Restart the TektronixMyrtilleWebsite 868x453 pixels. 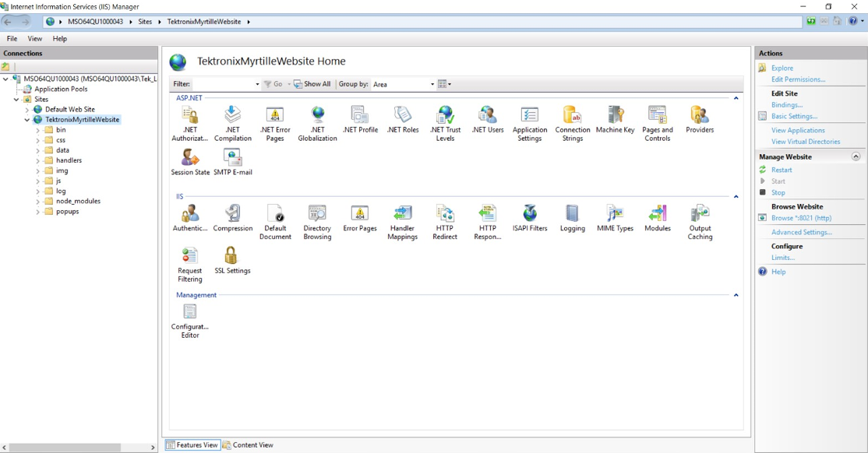(782, 169)
